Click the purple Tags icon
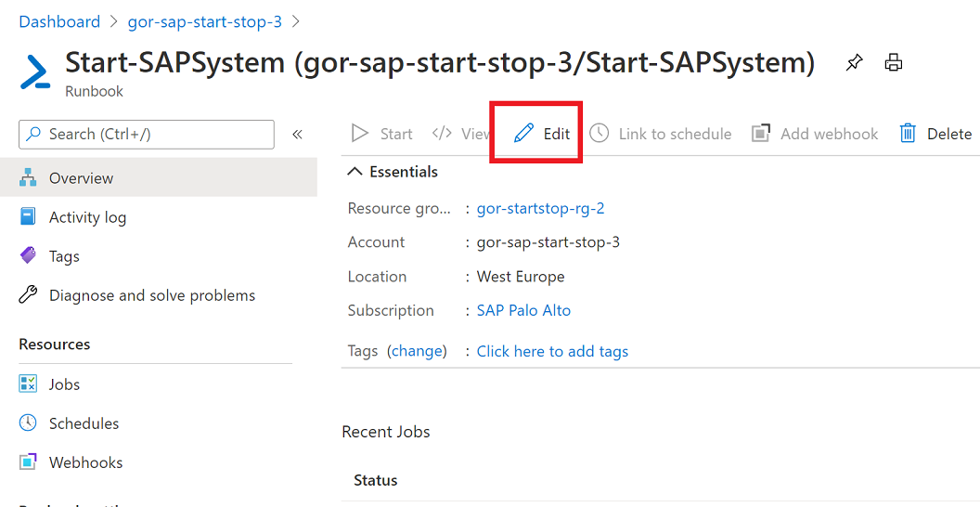Image resolution: width=980 pixels, height=507 pixels. tap(28, 255)
